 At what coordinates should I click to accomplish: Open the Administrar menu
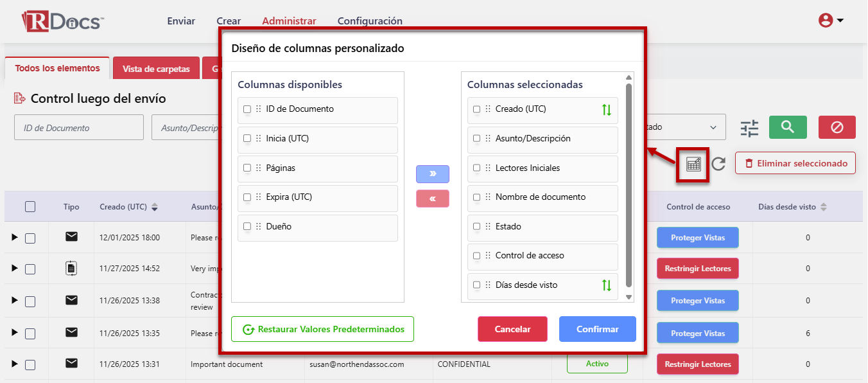point(289,21)
